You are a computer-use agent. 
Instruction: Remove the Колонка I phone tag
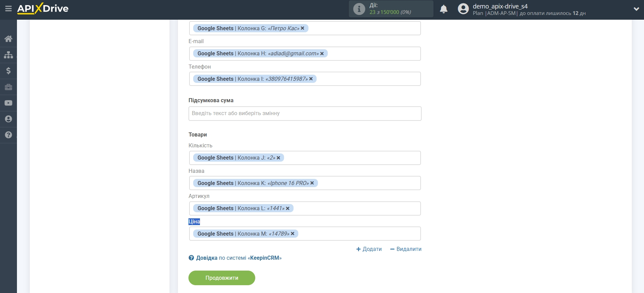311,79
